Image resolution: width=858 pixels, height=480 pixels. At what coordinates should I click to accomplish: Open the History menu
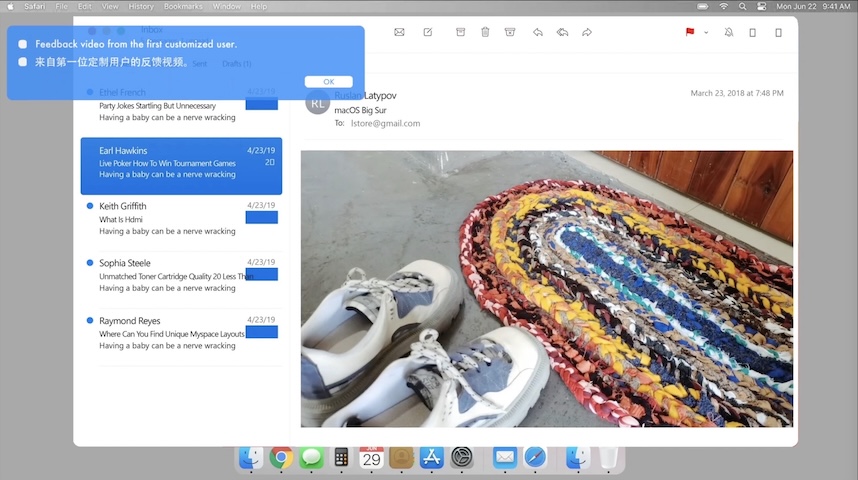(x=141, y=7)
